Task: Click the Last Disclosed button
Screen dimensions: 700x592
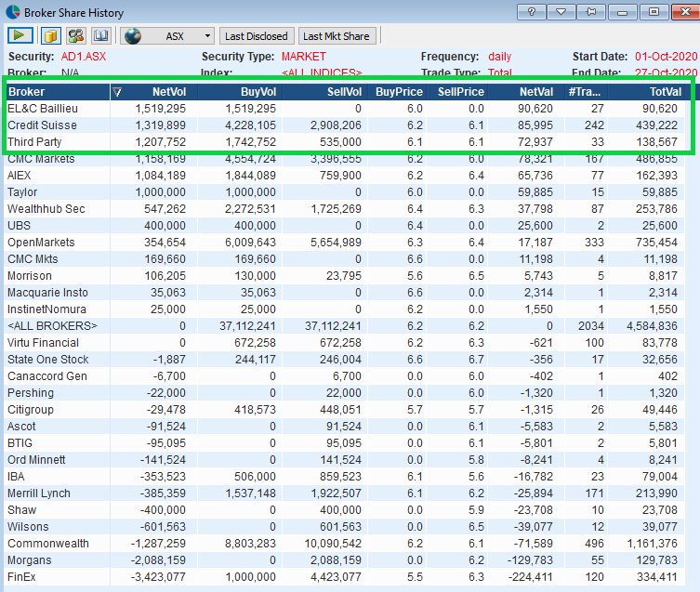Action: 257,36
